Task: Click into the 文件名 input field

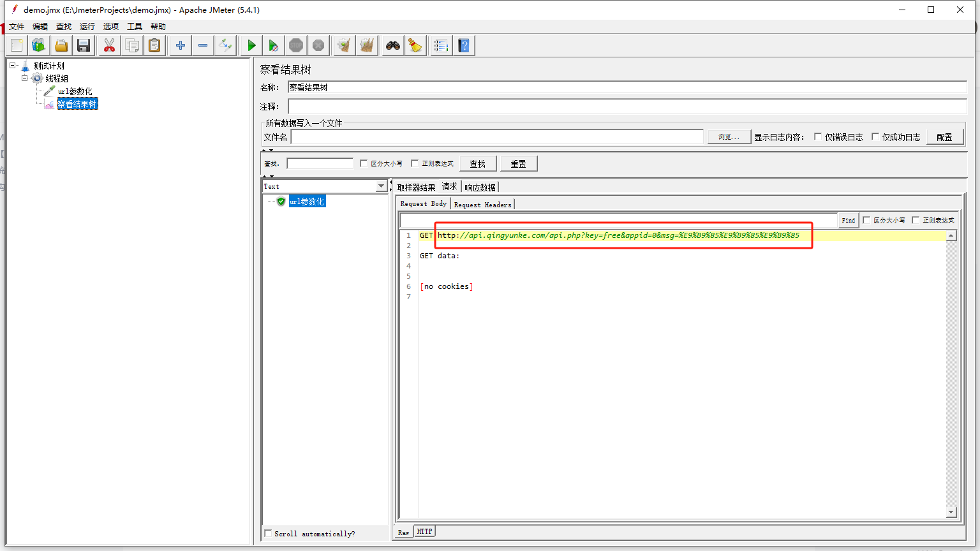Action: click(x=498, y=137)
